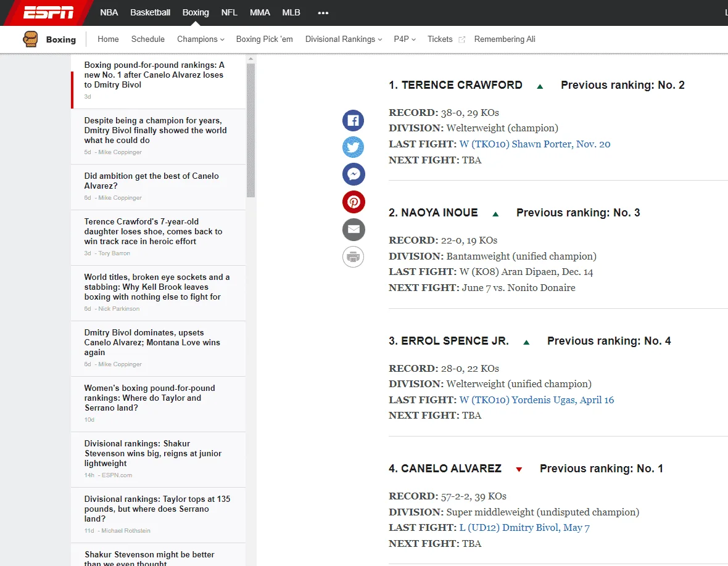Open pound-for-pound rankings sidebar article
The height and width of the screenshot is (566, 728).
point(154,75)
